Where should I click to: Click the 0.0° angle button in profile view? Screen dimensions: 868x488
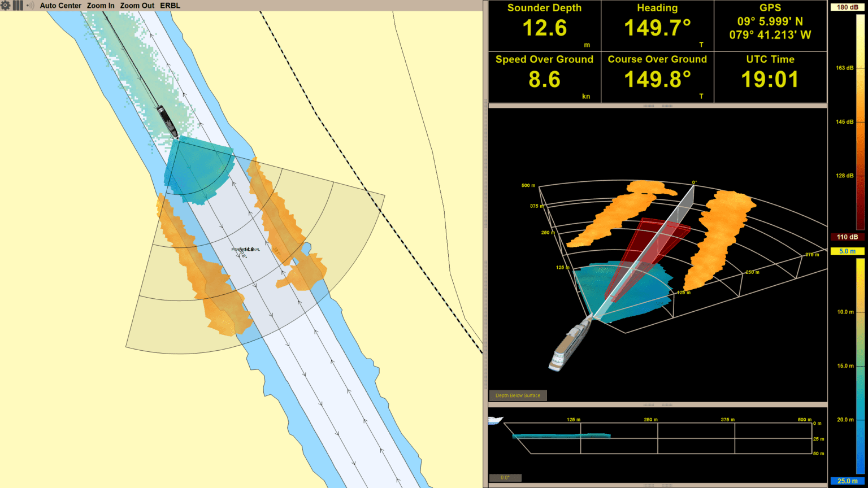click(505, 477)
